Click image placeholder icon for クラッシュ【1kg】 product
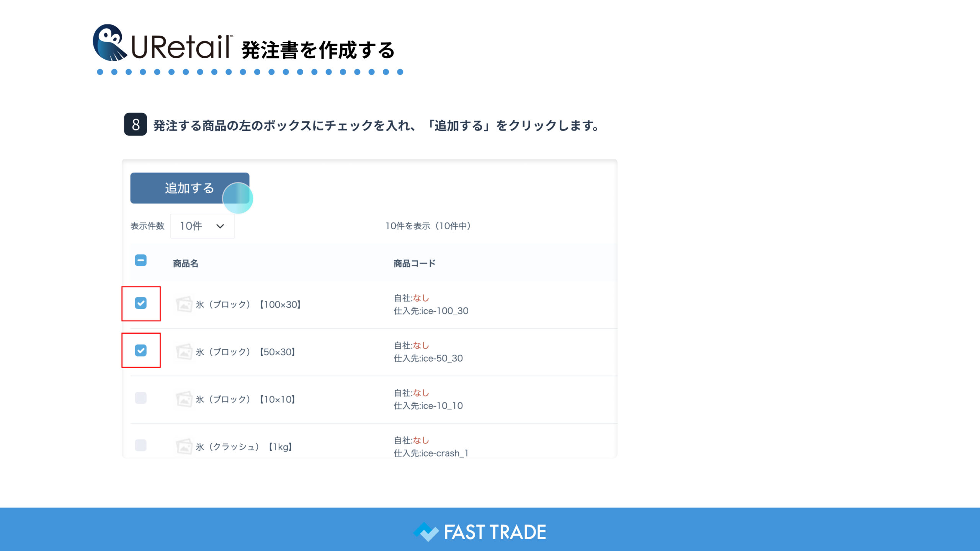Screen dimensions: 980x551 (184, 447)
